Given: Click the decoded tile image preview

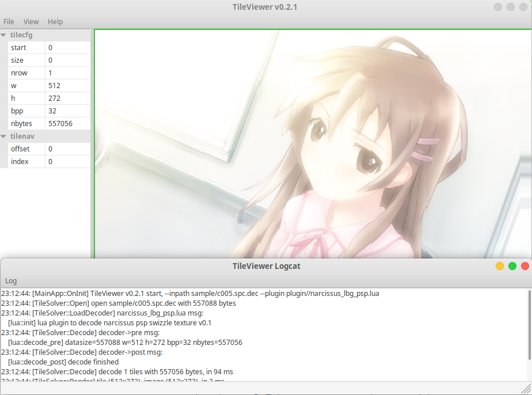Looking at the screenshot, I should click(x=313, y=144).
